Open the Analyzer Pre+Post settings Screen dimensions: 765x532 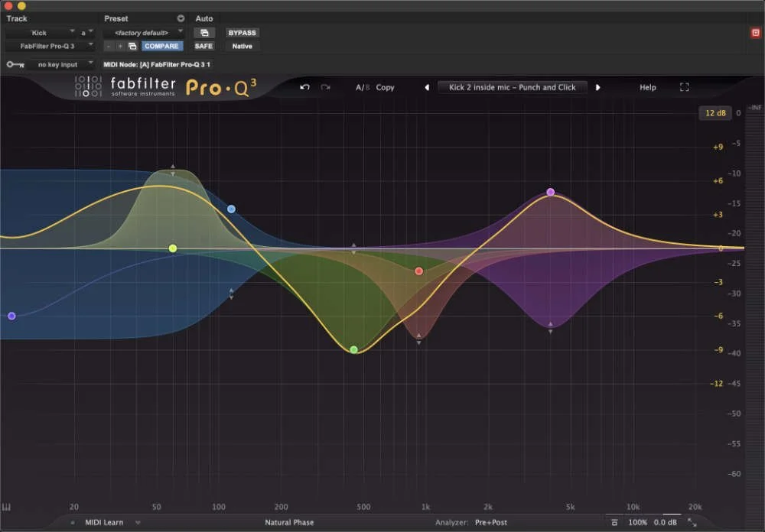[491, 522]
